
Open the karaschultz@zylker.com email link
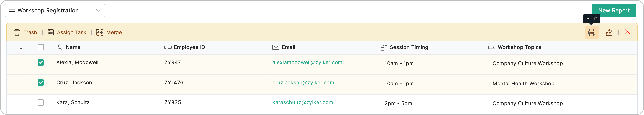pyautogui.click(x=302, y=102)
